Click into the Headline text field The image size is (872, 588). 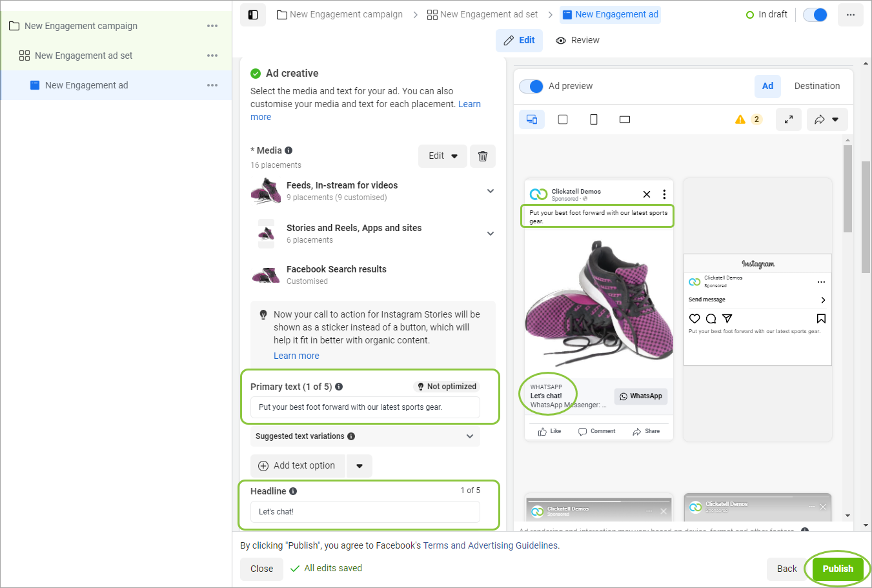tap(365, 512)
